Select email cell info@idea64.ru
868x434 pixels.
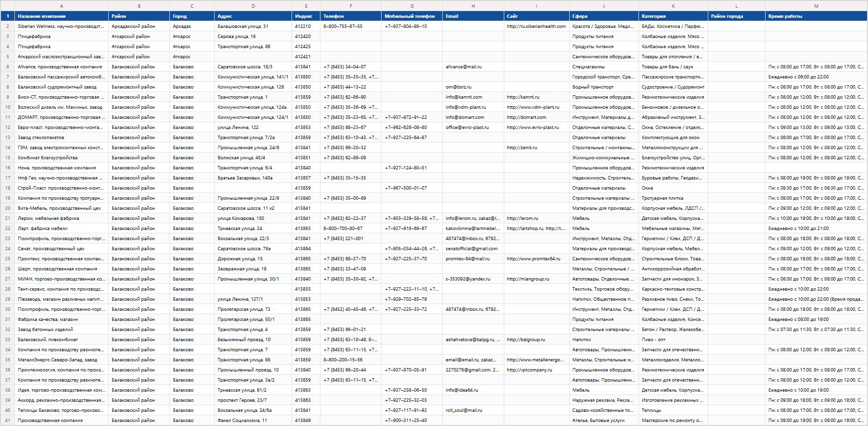click(473, 390)
